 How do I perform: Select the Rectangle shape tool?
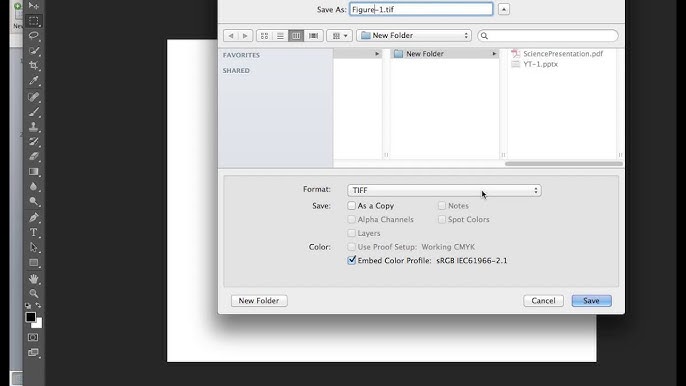coord(34,263)
